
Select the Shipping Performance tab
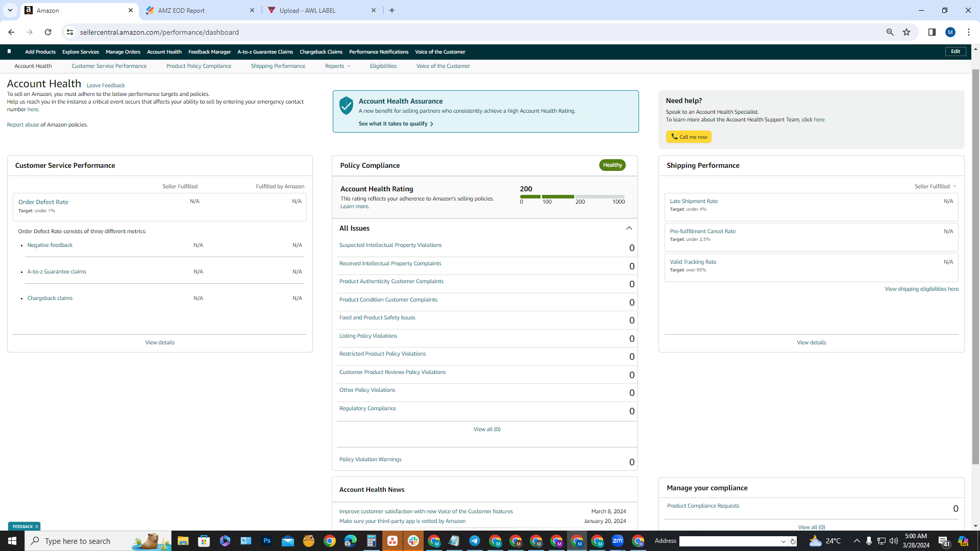point(278,66)
